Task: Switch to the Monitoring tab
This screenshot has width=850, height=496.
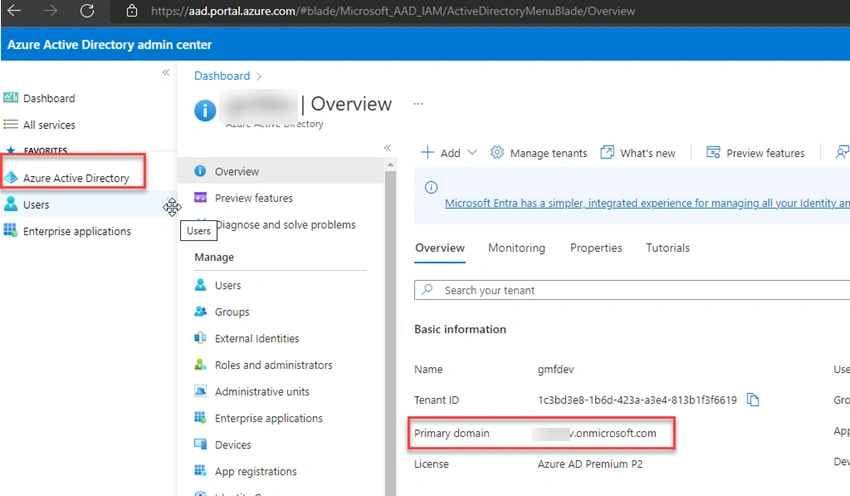Action: click(517, 248)
